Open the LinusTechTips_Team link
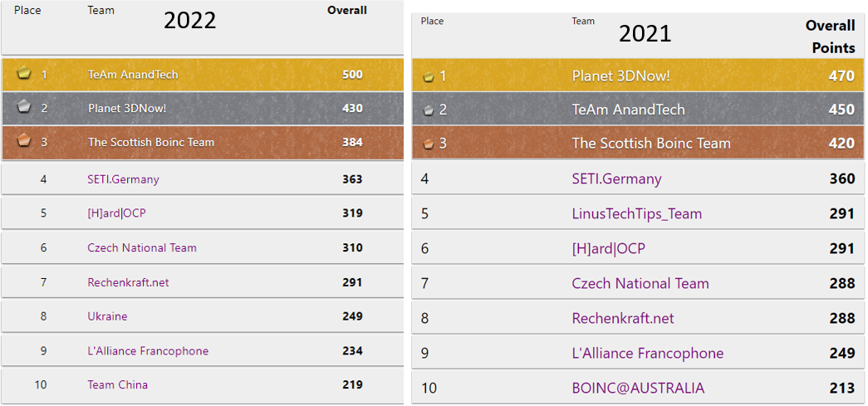 point(636,213)
